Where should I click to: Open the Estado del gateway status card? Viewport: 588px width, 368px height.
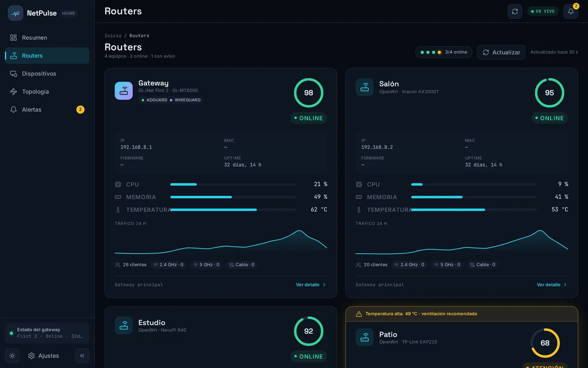[x=47, y=333]
